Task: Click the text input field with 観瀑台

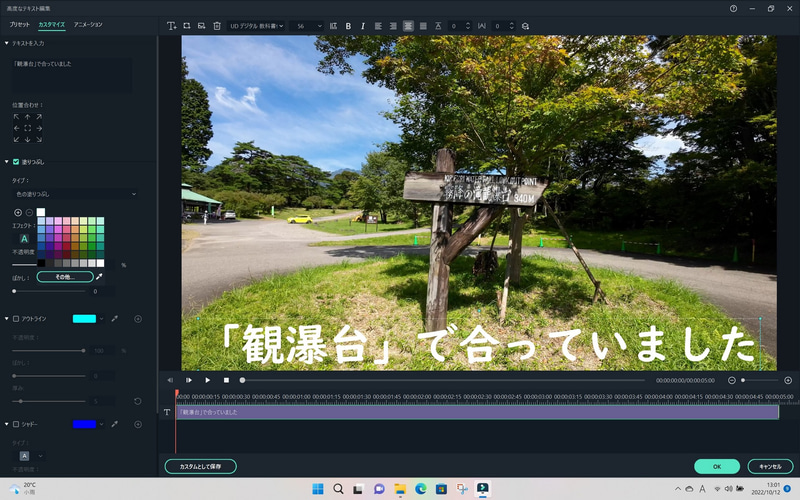Action: (x=72, y=75)
